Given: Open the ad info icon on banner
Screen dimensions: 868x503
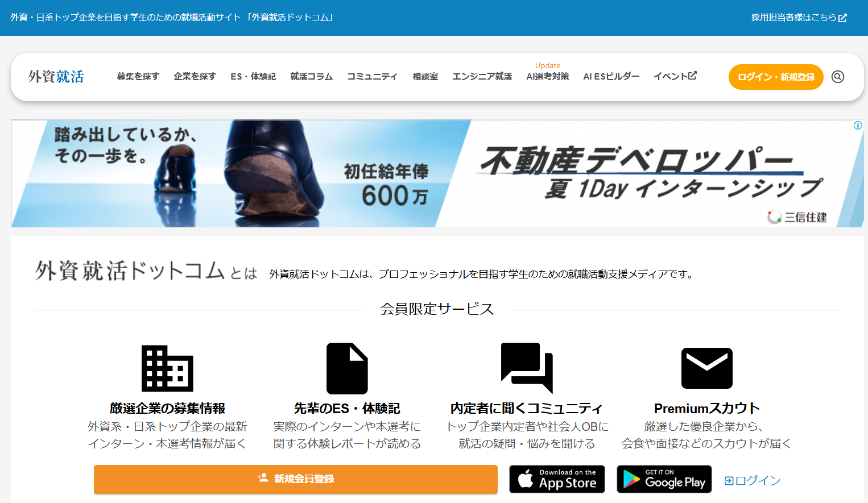Looking at the screenshot, I should coord(857,126).
